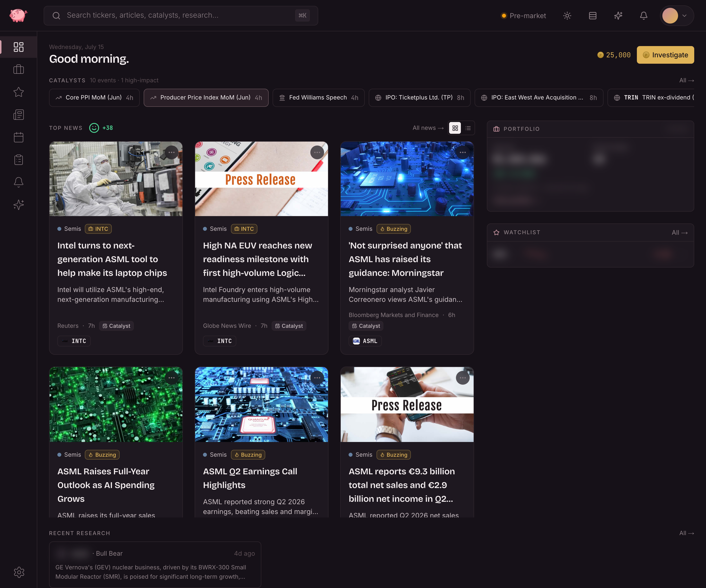This screenshot has width=706, height=588.
Task: Open the news sidebar icon
Action: point(18,115)
